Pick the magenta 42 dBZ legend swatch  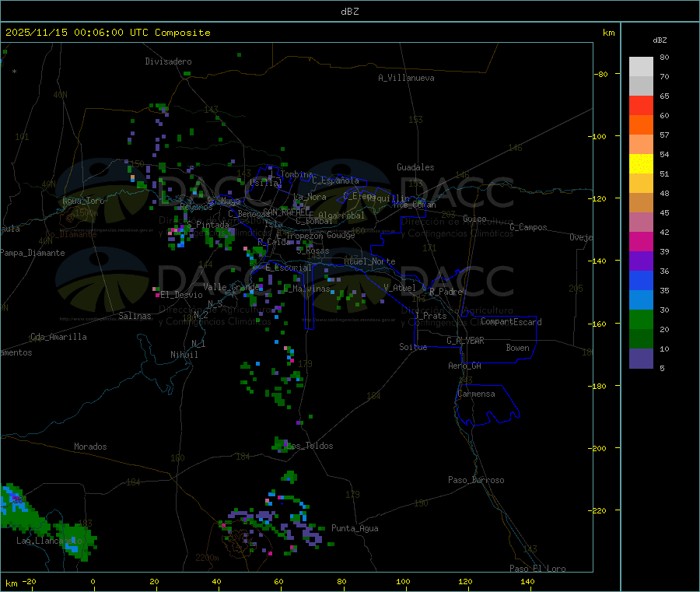click(x=641, y=241)
